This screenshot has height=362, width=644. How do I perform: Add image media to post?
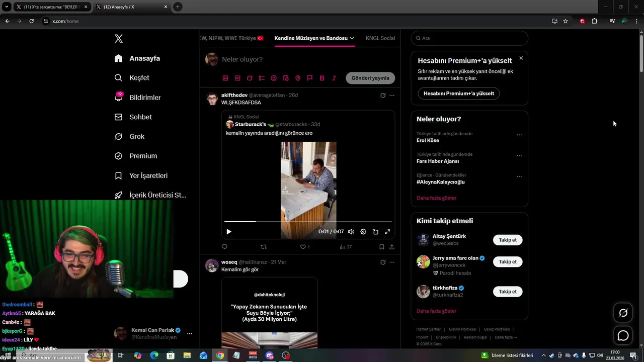point(225,78)
